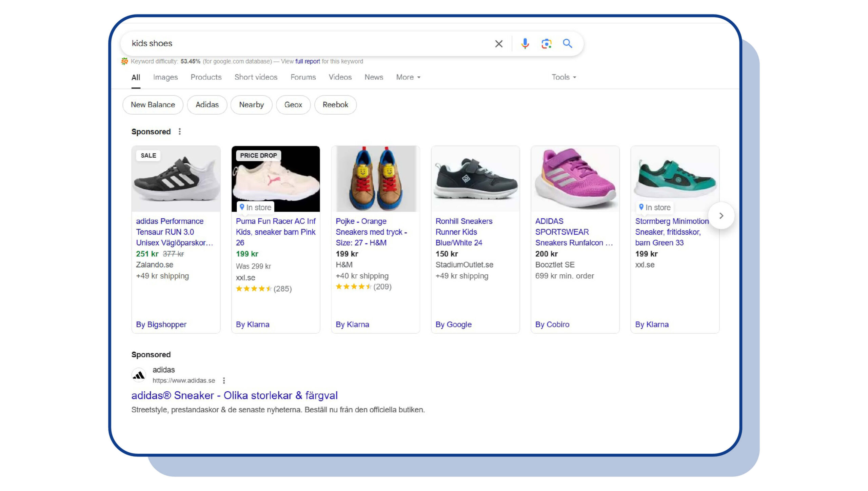Switch to the News tab

click(x=374, y=77)
